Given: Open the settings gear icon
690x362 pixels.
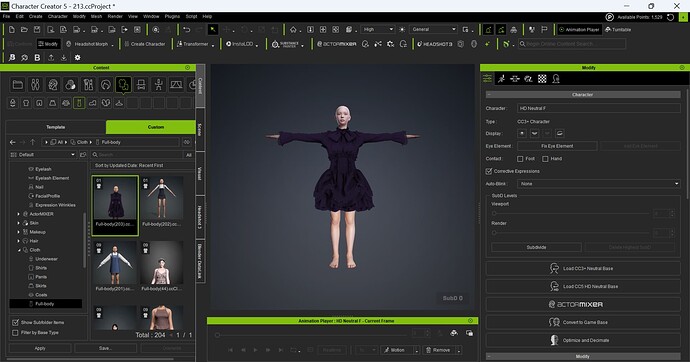Looking at the screenshot, I should click(77, 58).
